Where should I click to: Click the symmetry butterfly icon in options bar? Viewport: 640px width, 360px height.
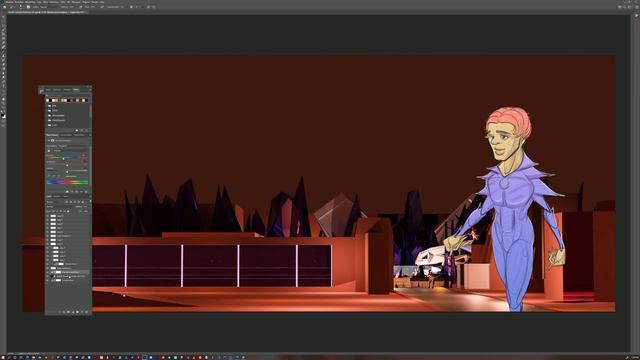153,7
